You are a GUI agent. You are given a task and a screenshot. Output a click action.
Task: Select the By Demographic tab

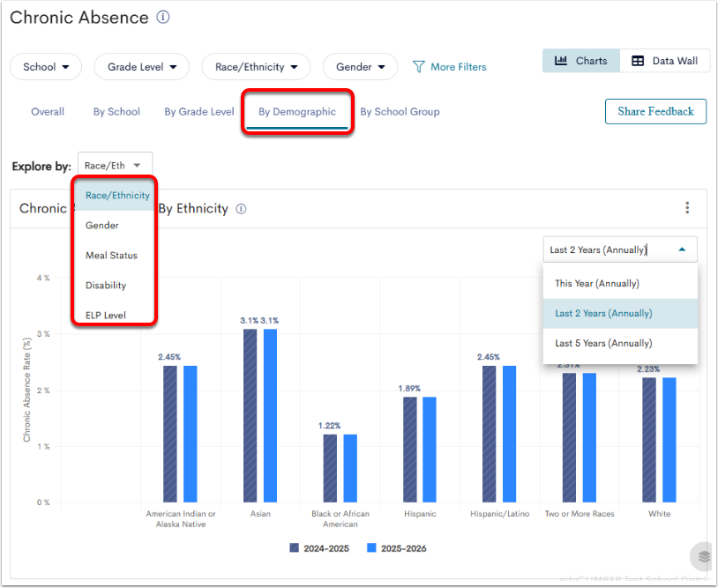pyautogui.click(x=297, y=112)
